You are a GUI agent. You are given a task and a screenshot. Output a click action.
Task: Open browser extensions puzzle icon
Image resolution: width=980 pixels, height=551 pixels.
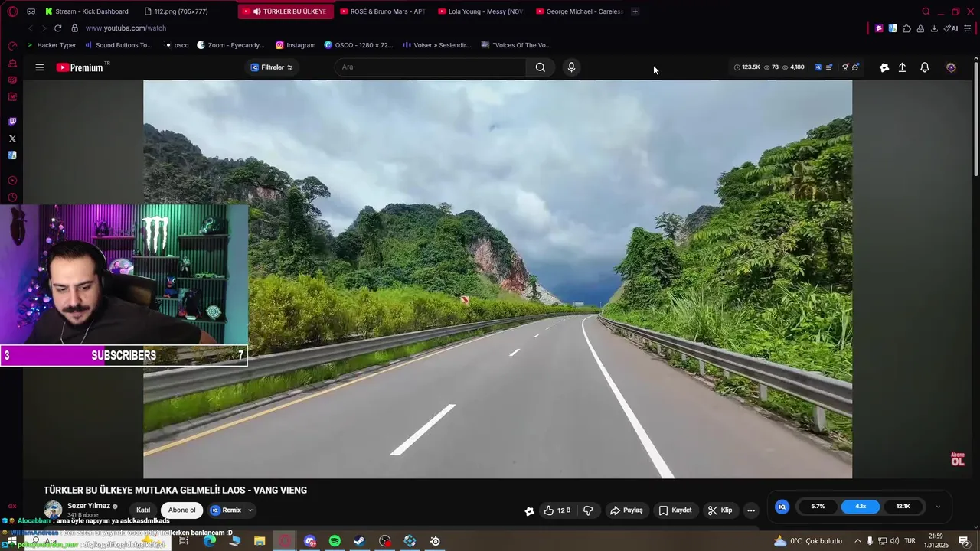click(x=906, y=28)
